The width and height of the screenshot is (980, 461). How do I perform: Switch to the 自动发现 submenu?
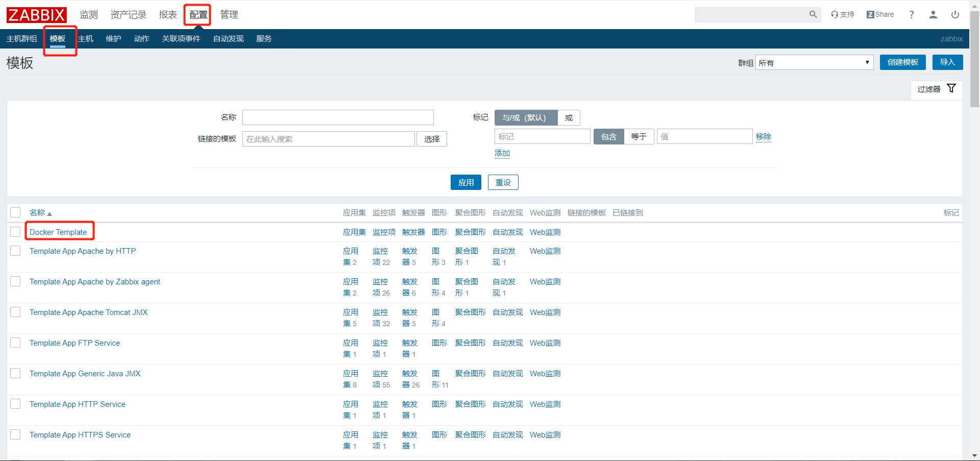coord(228,39)
